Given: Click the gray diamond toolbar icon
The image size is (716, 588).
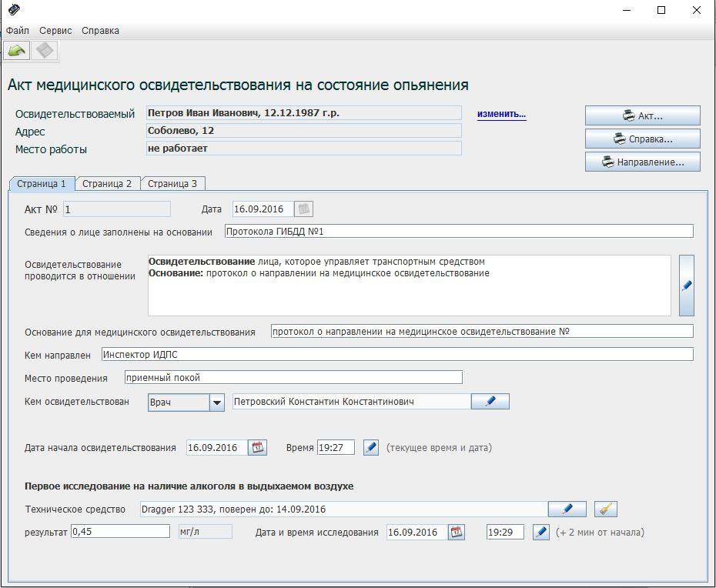Looking at the screenshot, I should coord(45,51).
